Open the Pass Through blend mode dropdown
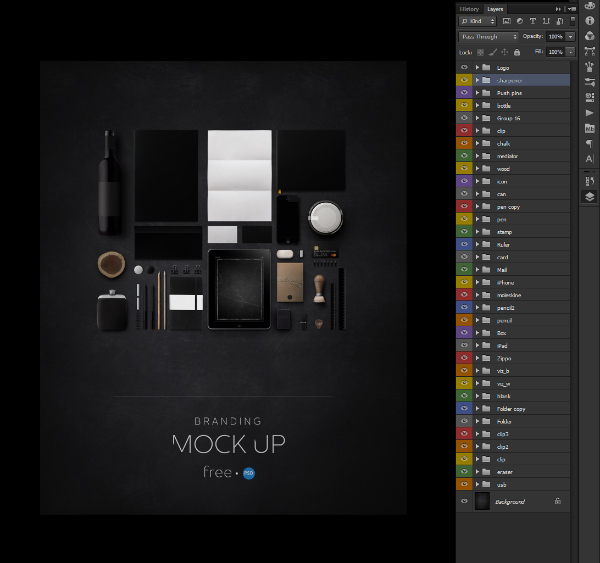 point(489,36)
